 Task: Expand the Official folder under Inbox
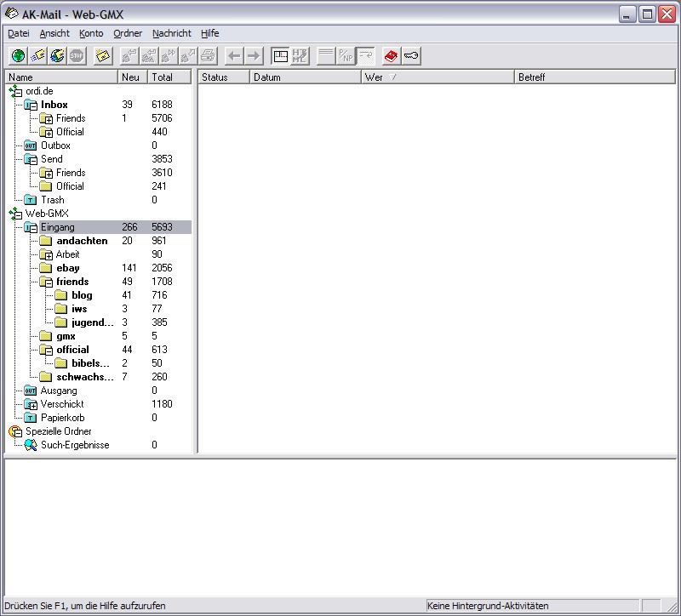pos(49,134)
